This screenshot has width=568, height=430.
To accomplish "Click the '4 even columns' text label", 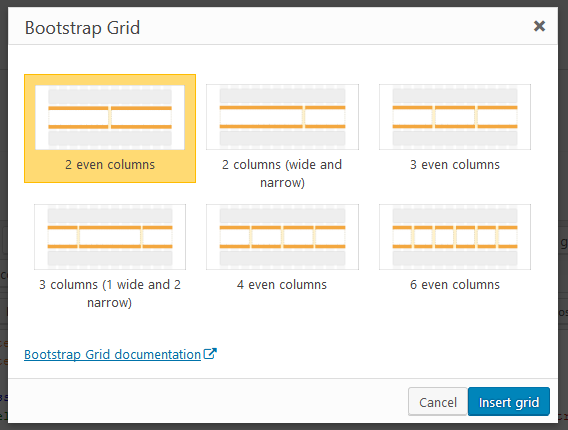I will [282, 284].
